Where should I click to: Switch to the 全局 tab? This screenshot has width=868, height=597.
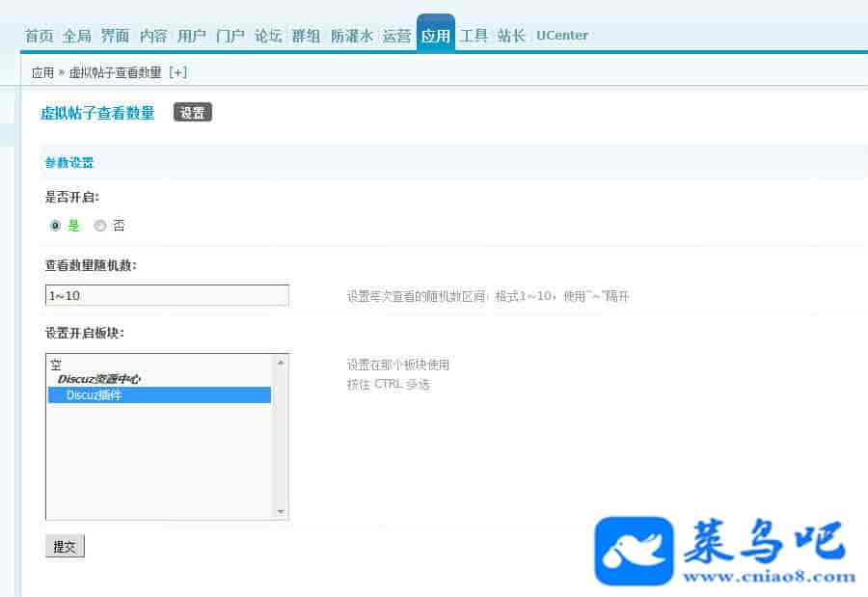[76, 36]
